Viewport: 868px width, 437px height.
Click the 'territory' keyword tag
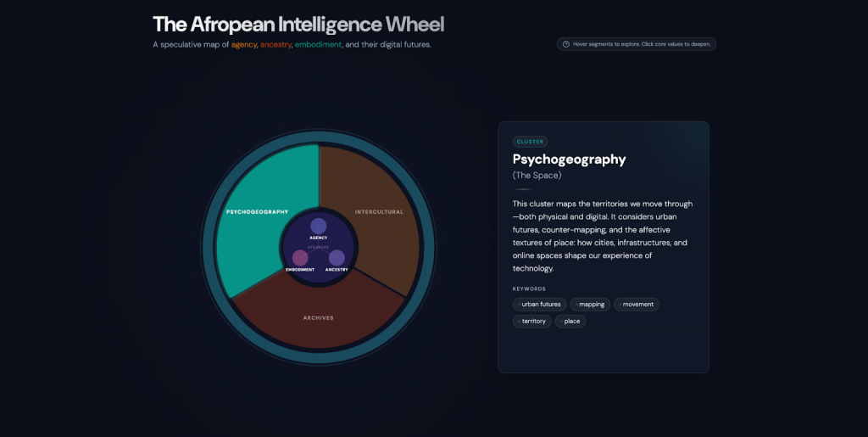(x=532, y=322)
